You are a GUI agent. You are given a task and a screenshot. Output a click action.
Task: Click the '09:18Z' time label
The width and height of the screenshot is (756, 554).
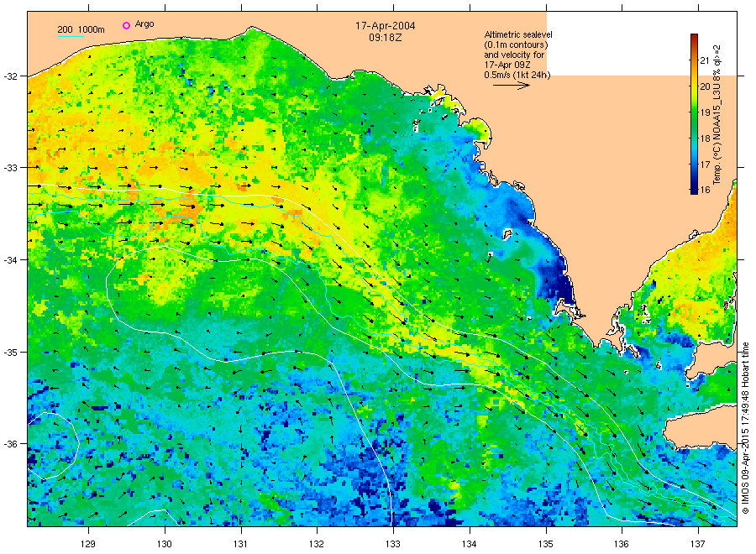pyautogui.click(x=386, y=37)
